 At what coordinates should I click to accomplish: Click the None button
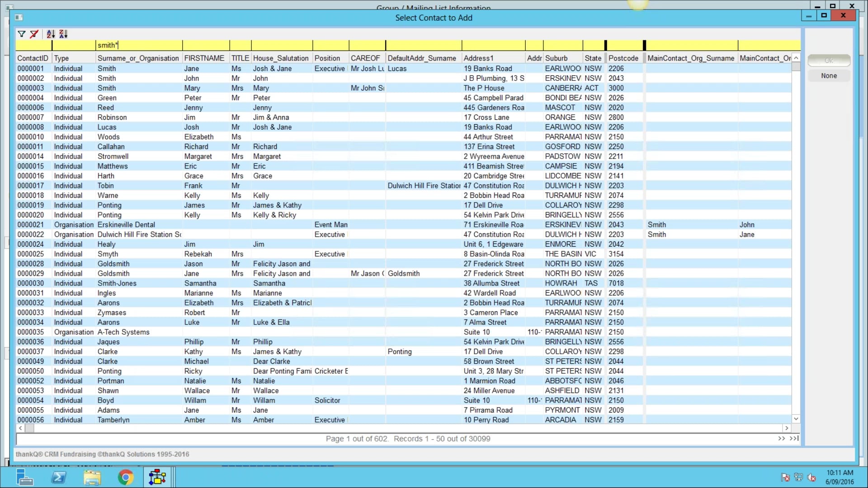point(828,75)
